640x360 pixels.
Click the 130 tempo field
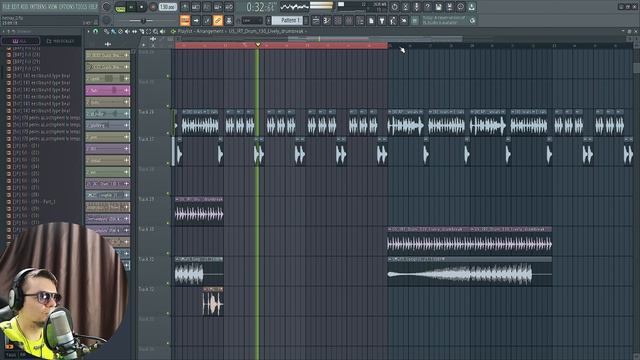tap(167, 7)
